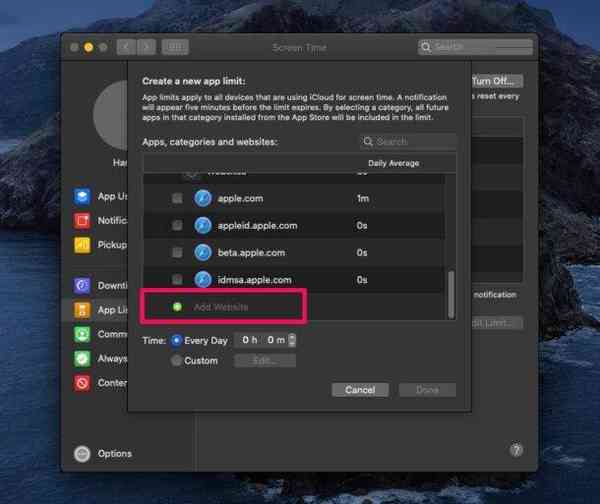
Task: Open Downtime sidebar item
Action: (x=100, y=285)
